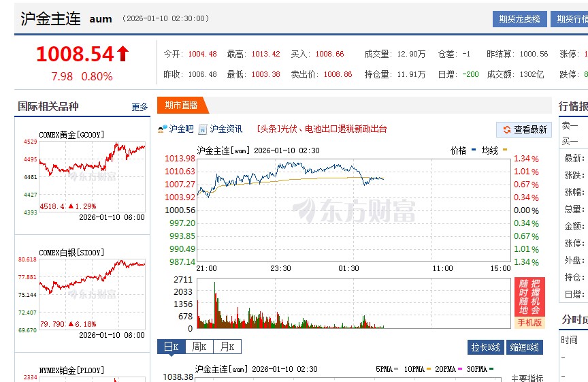Viewport: 588px width, 382px height.
Task: Click the 成交额 value 1302亿
Action: tap(532, 74)
